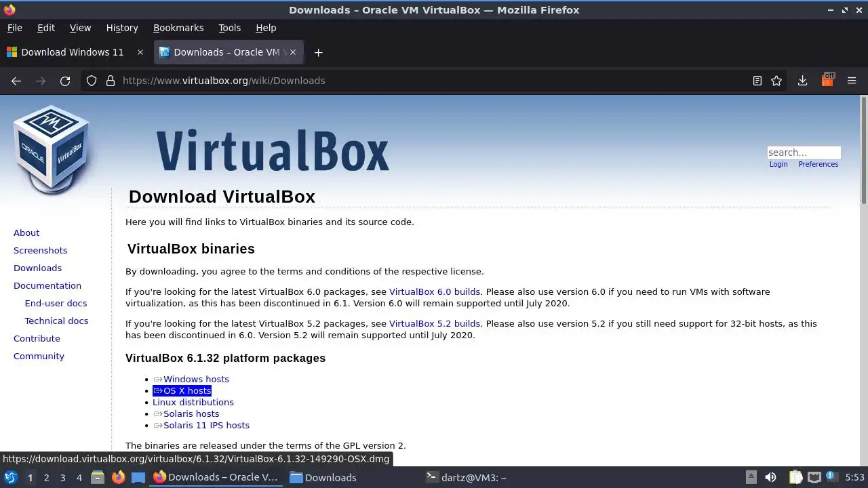The image size is (868, 488).
Task: Open site security padlock info
Action: (111, 81)
